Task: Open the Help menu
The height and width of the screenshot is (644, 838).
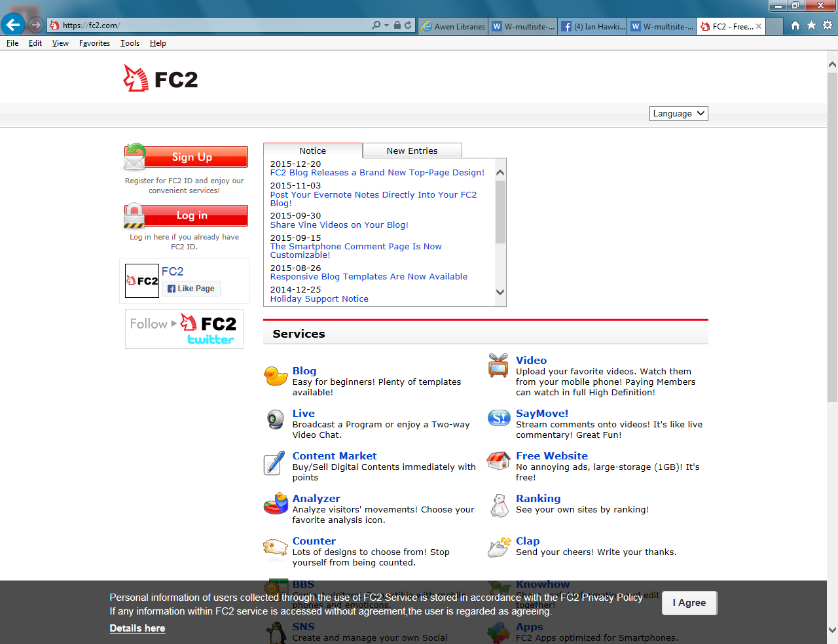Action: 158,43
